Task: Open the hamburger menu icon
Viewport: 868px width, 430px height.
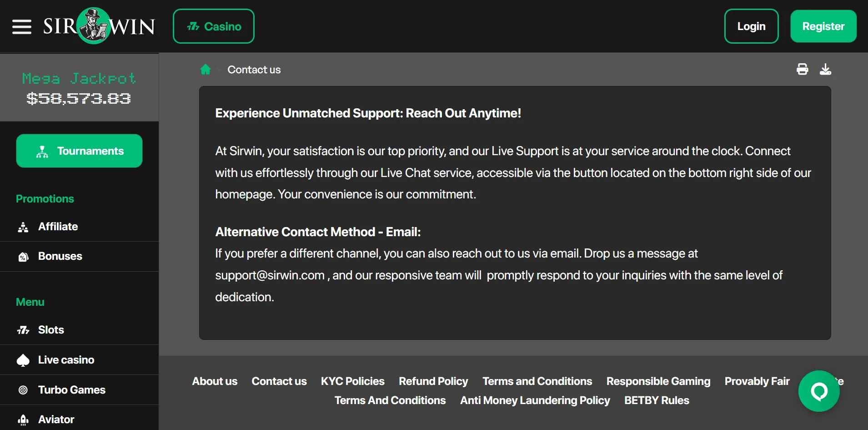Action: point(21,27)
